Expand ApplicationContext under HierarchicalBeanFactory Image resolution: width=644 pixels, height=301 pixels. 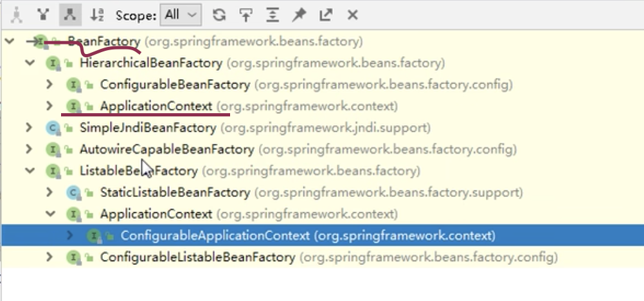(x=49, y=105)
